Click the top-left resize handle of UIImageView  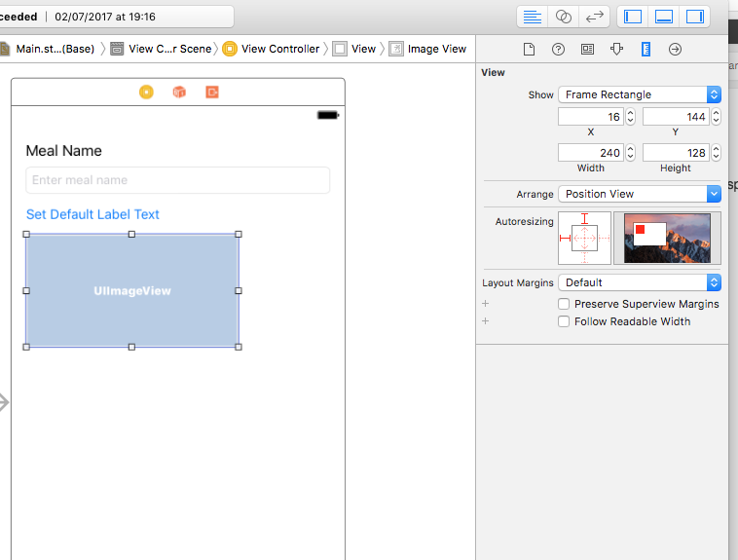tap(26, 234)
